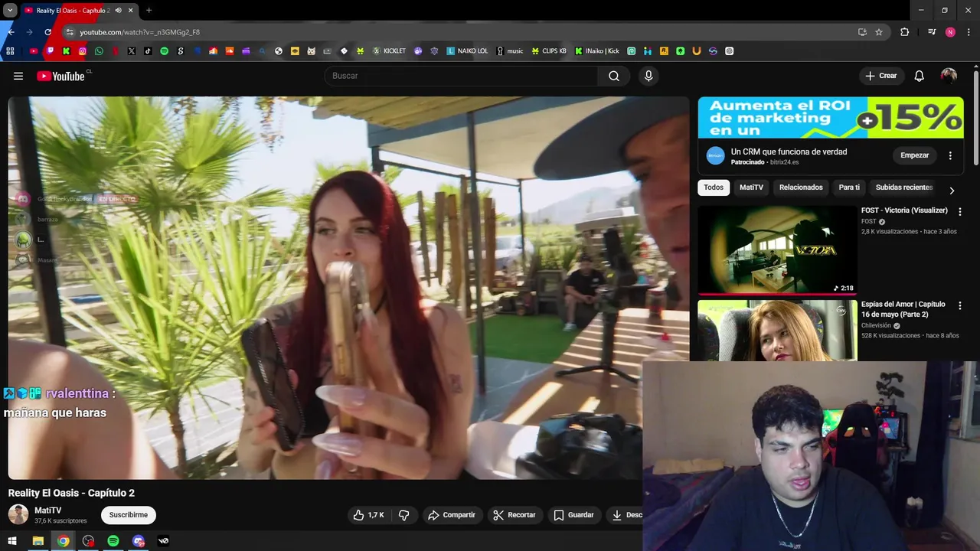
Task: Open Chrome profile N avatar
Action: tap(950, 32)
